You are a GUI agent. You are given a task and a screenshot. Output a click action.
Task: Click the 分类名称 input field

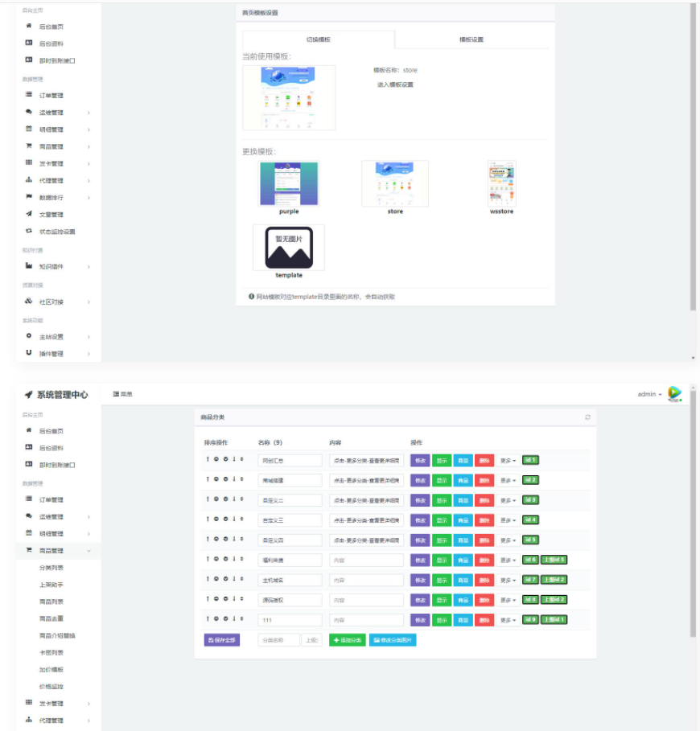(x=278, y=640)
